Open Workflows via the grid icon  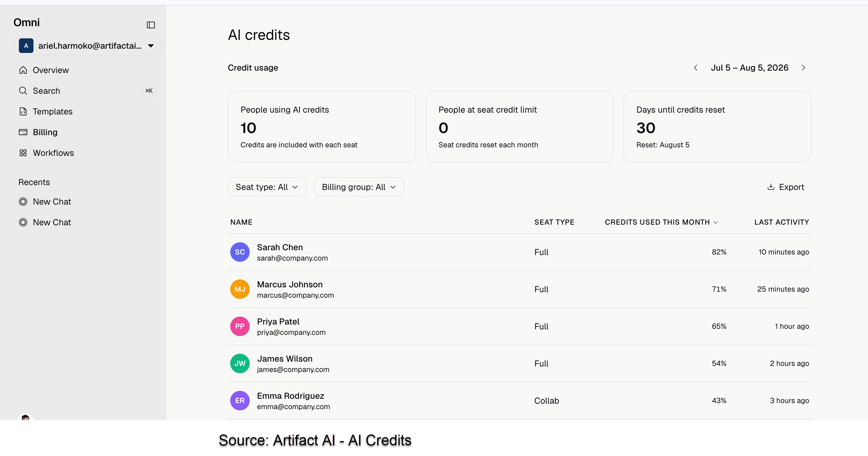click(x=23, y=153)
